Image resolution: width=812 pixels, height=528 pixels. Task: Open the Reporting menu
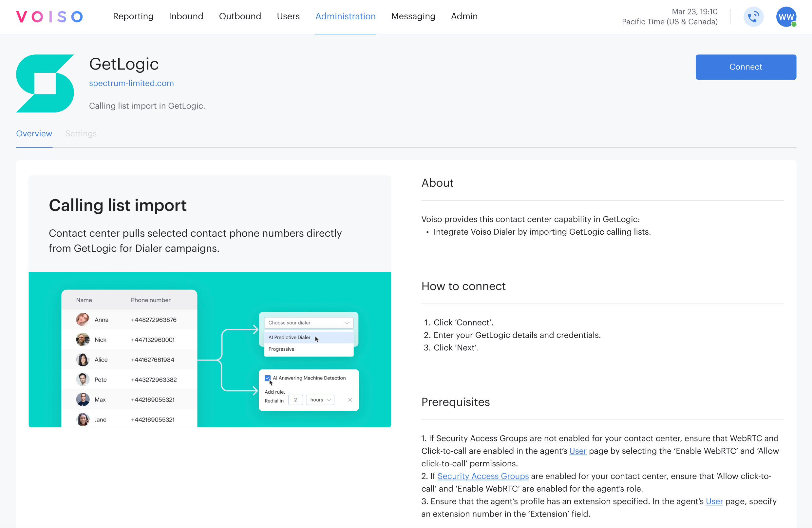(133, 16)
